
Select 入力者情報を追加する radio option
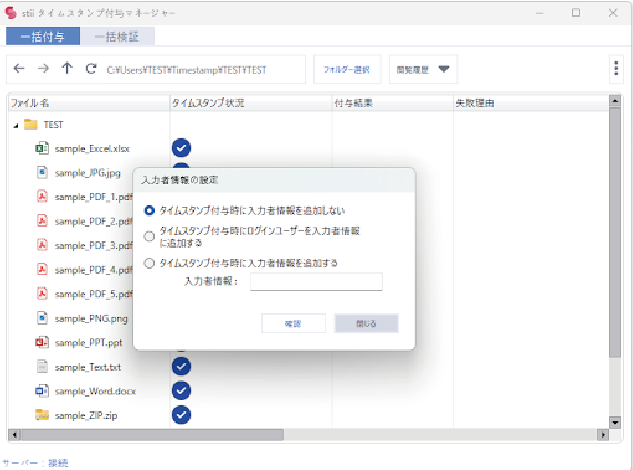click(x=150, y=263)
